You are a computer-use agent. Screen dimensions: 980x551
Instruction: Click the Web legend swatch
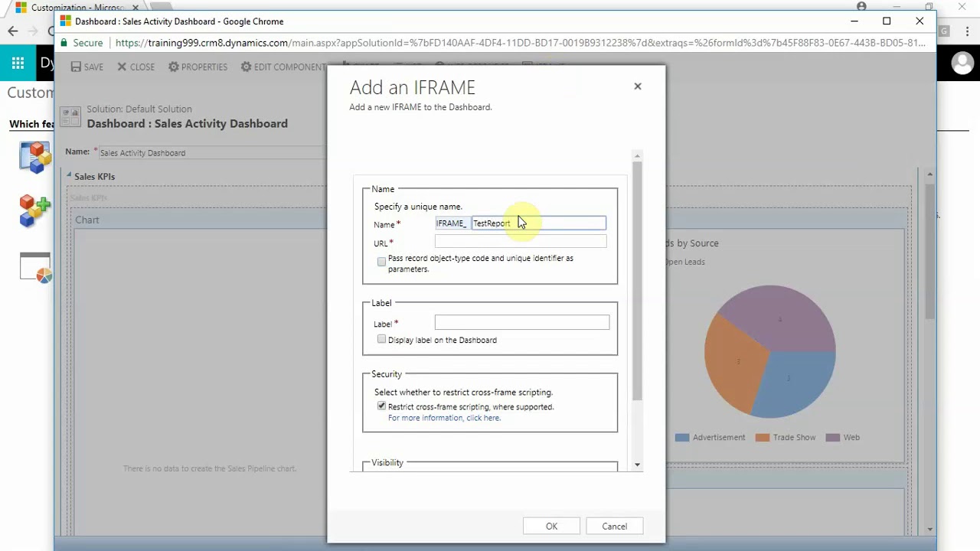point(833,438)
